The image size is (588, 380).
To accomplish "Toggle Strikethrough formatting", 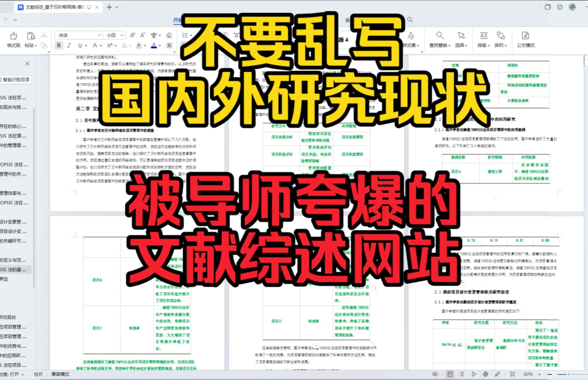I will [95, 45].
